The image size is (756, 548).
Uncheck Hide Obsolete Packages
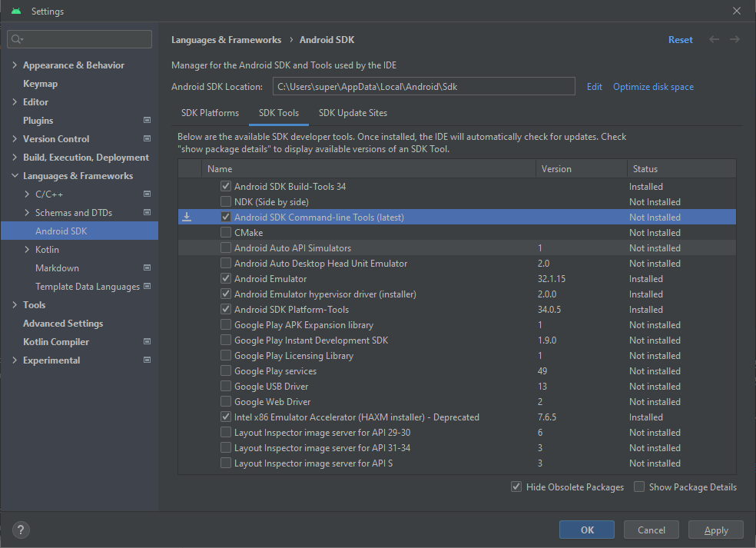click(516, 487)
